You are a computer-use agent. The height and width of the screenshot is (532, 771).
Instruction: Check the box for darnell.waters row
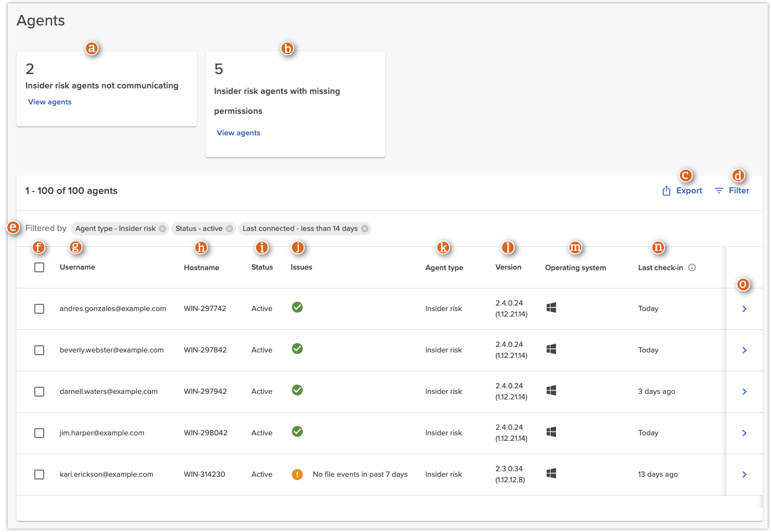click(x=39, y=392)
